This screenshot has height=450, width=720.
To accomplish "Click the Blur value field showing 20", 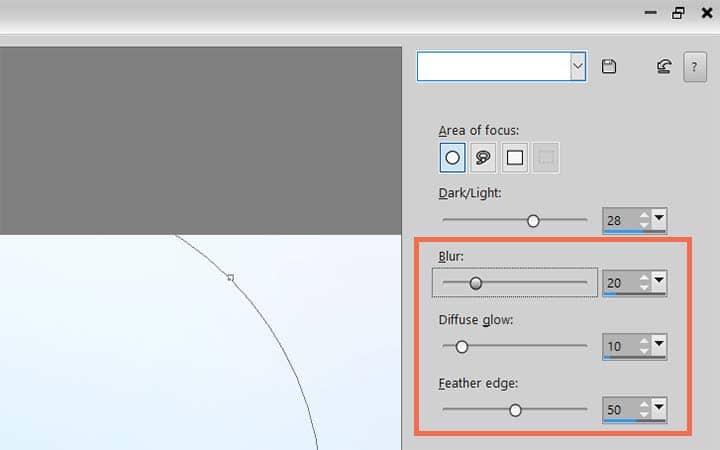I will click(x=620, y=282).
